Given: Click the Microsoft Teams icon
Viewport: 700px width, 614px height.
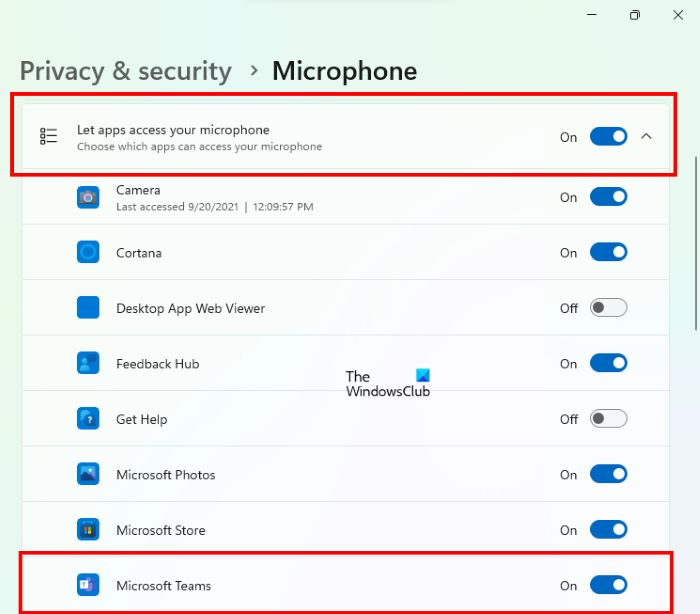Looking at the screenshot, I should [88, 585].
